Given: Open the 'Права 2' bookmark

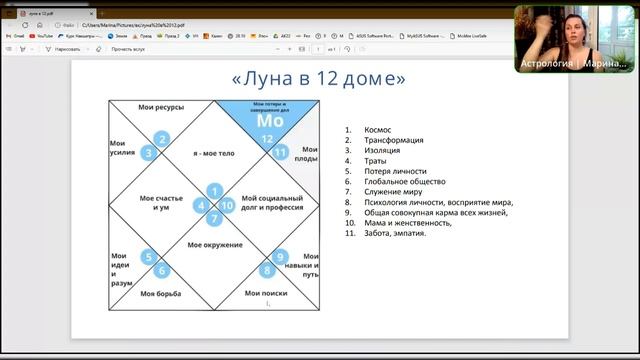Looking at the screenshot, I should click(x=168, y=36).
